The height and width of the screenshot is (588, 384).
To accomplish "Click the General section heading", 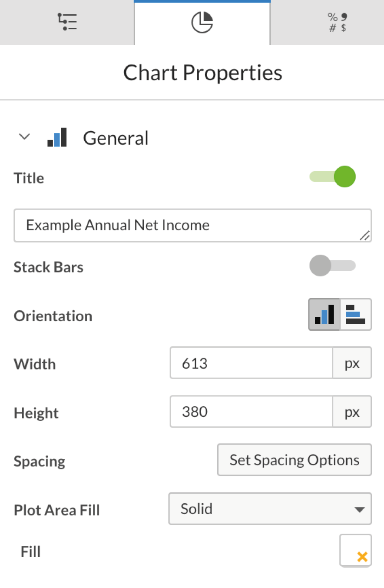I will [116, 138].
